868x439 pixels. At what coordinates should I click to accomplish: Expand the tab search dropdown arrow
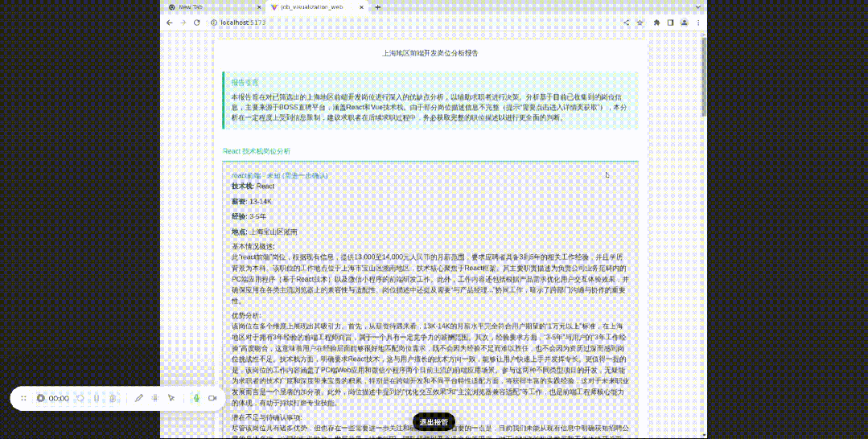pos(698,7)
